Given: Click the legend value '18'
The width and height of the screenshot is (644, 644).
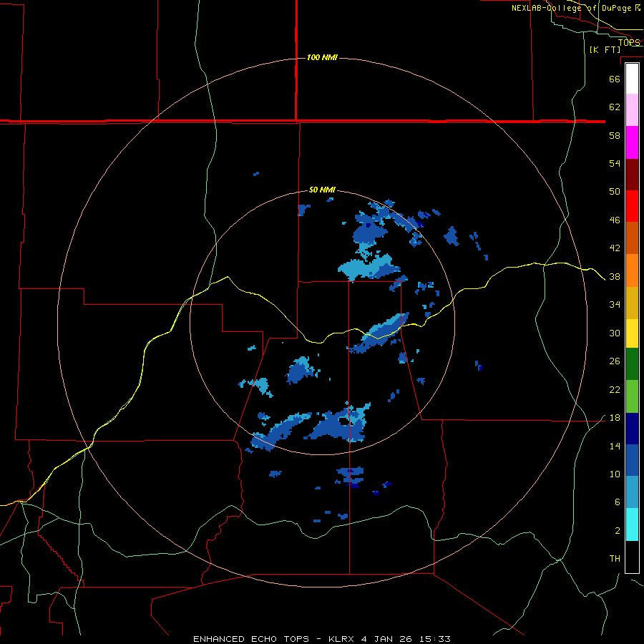Looking at the screenshot, I should tap(615, 418).
